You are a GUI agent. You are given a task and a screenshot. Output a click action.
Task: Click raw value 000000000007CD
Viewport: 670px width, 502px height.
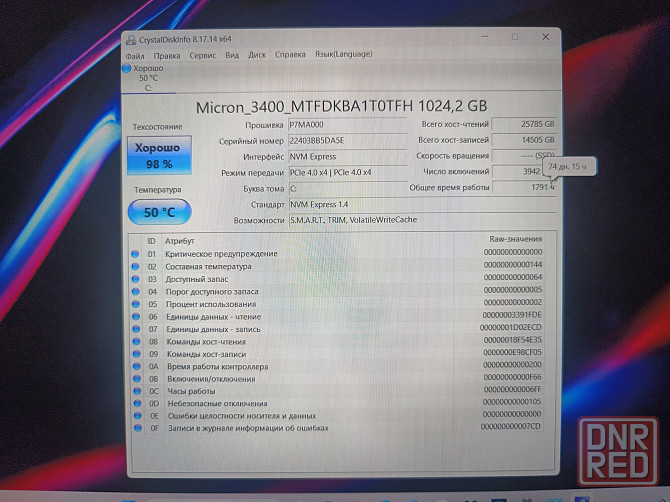(x=511, y=426)
